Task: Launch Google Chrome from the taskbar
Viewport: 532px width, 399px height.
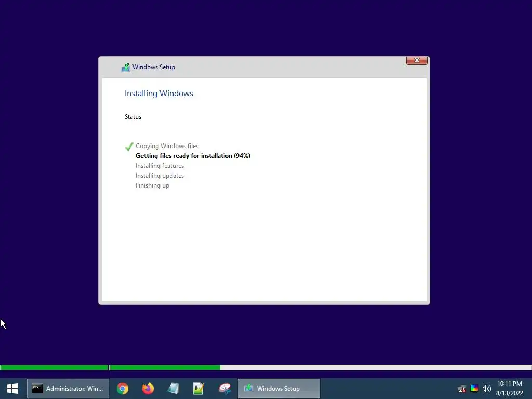Action: point(123,389)
